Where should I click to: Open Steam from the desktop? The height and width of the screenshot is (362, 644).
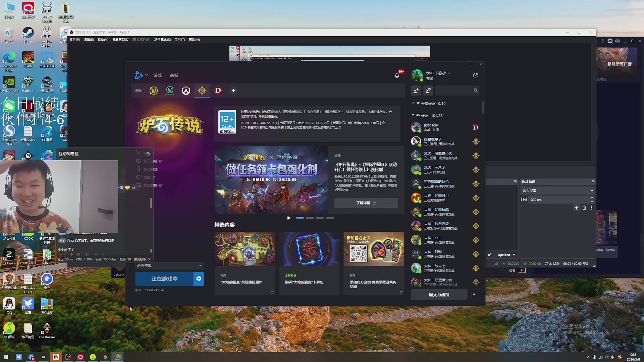pyautogui.click(x=28, y=35)
